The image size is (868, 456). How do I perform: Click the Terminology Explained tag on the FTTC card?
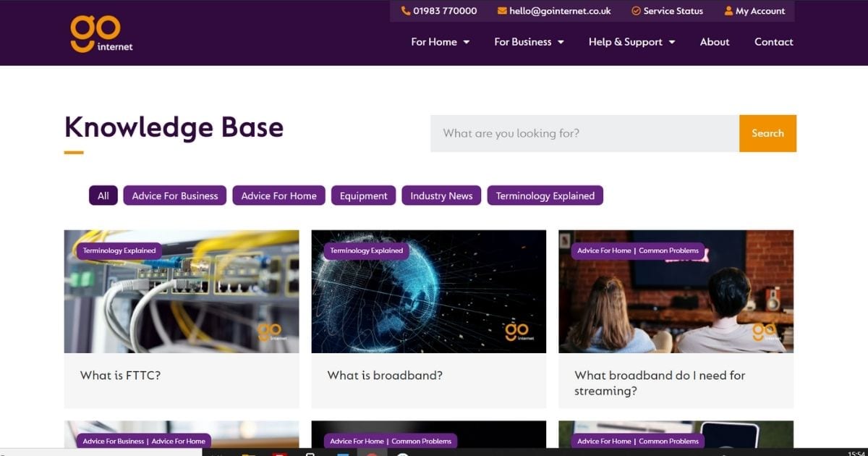tap(119, 250)
